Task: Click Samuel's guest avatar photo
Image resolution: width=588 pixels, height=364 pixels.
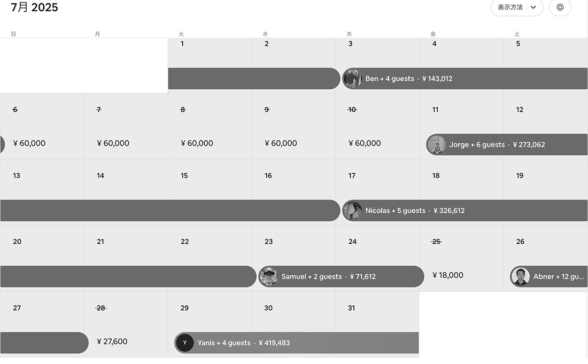Action: pyautogui.click(x=268, y=276)
